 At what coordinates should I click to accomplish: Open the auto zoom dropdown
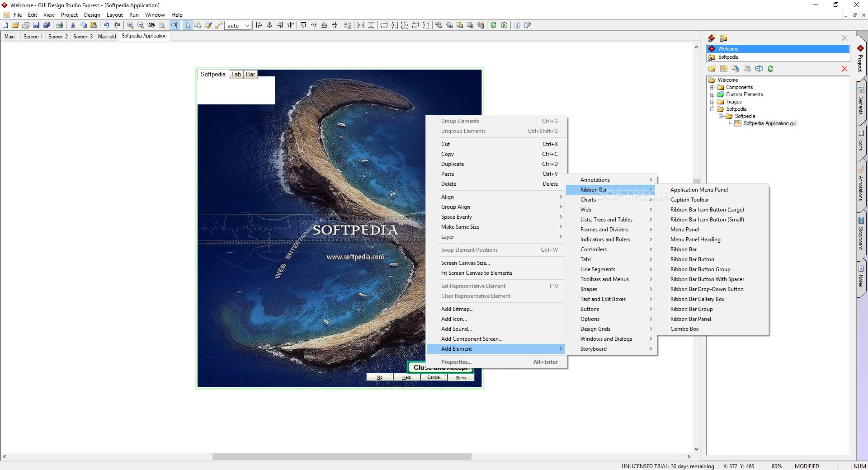click(x=247, y=25)
